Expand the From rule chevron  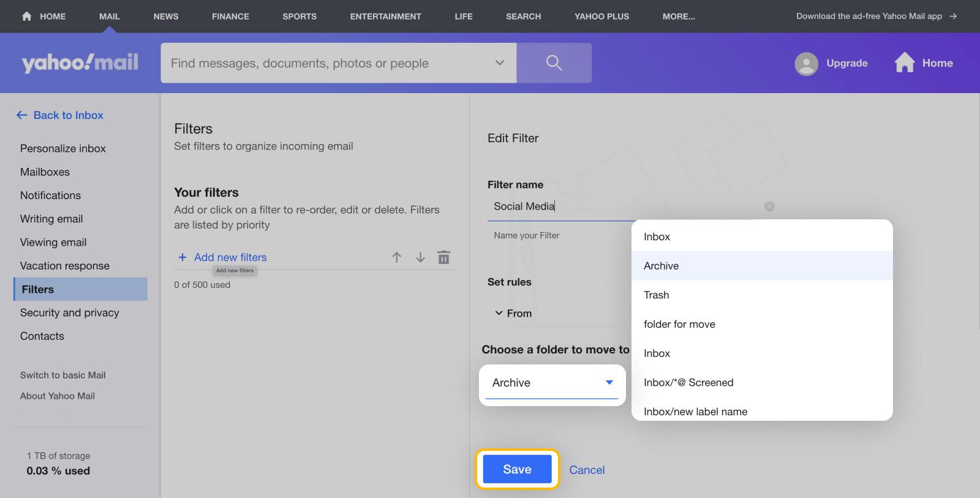tap(499, 313)
